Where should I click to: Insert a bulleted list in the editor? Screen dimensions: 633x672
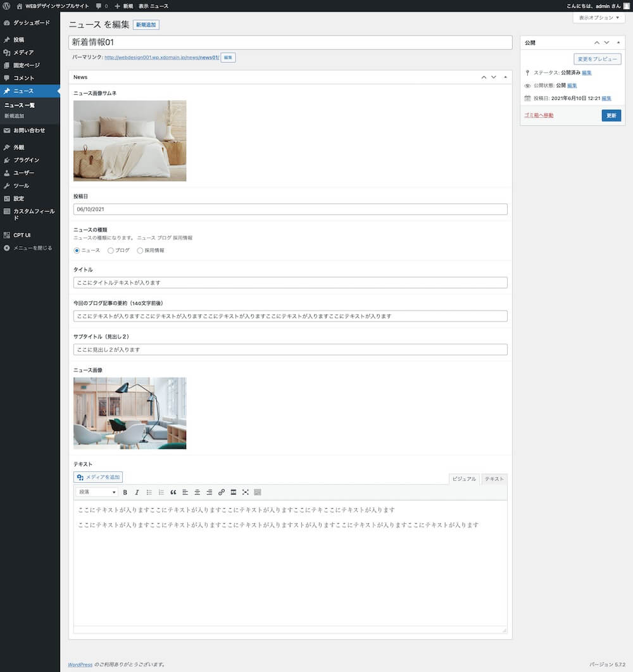point(149,492)
